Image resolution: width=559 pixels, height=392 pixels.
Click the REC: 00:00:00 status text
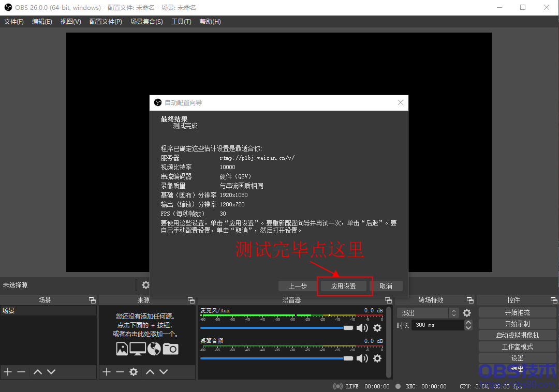pyautogui.click(x=425, y=386)
